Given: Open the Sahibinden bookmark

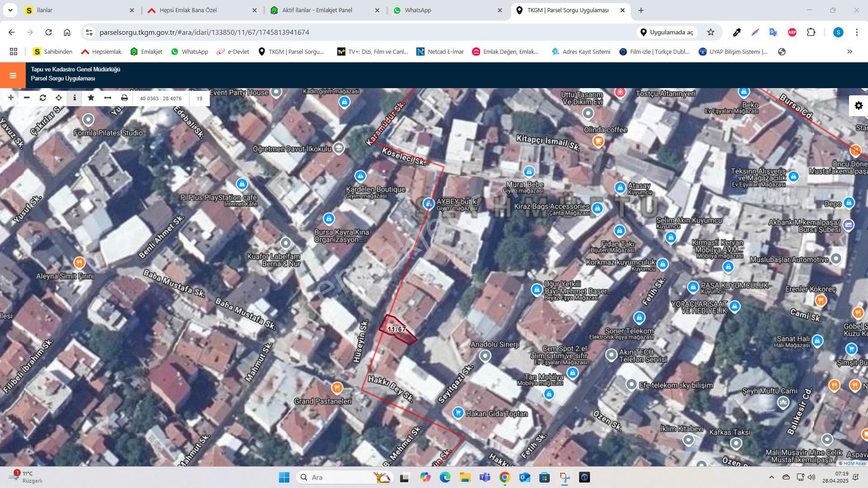Looking at the screenshot, I should [x=53, y=52].
